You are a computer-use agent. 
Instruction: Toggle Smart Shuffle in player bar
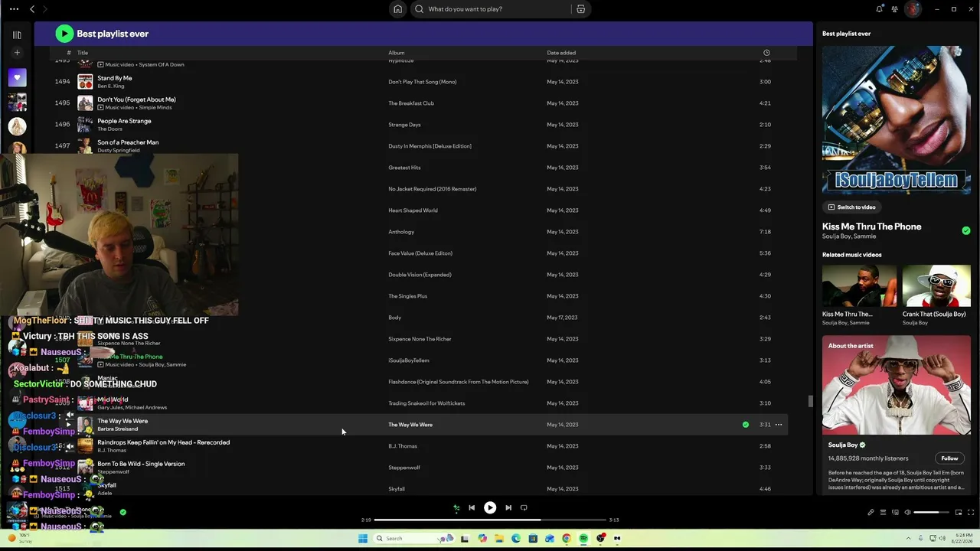coord(456,507)
